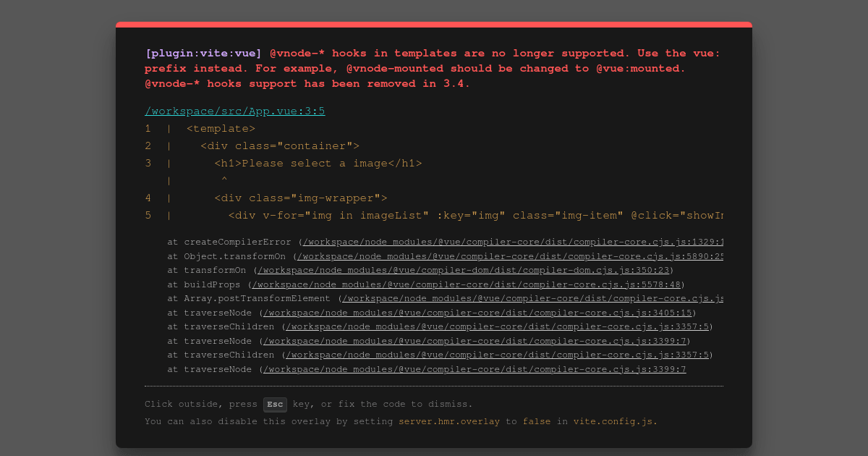Click outside the overlay to dismiss

(58, 228)
